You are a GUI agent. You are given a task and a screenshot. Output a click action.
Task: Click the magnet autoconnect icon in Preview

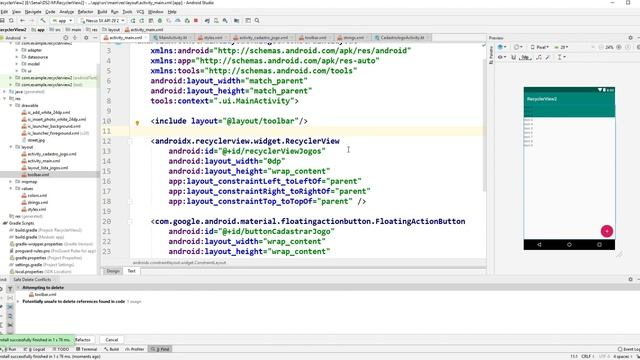[514, 57]
